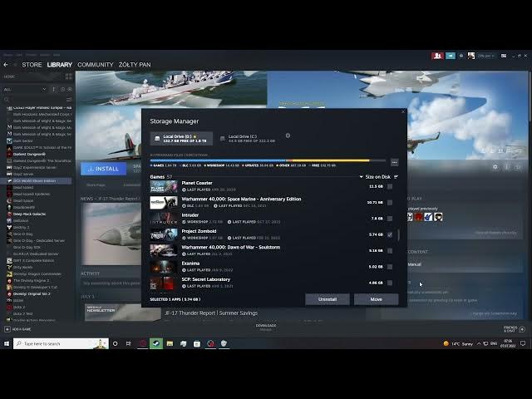Click the Project Zomboid thumbnail

[x=164, y=234]
